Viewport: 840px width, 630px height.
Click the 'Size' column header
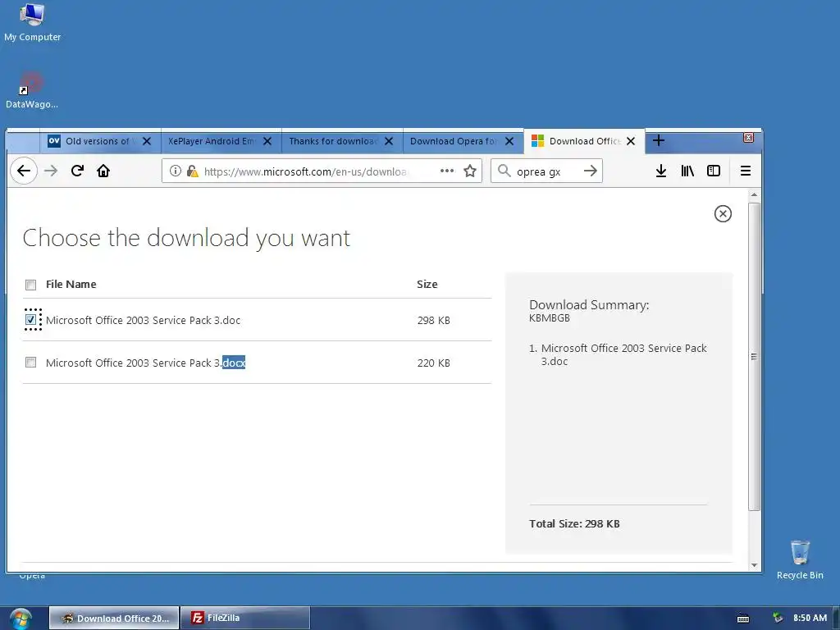pyautogui.click(x=427, y=285)
